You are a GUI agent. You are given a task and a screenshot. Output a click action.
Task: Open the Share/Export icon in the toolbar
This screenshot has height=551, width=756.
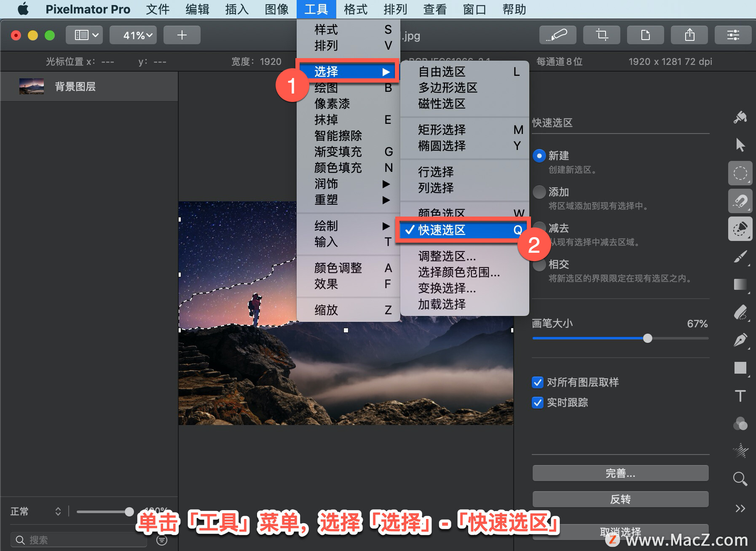(x=689, y=35)
